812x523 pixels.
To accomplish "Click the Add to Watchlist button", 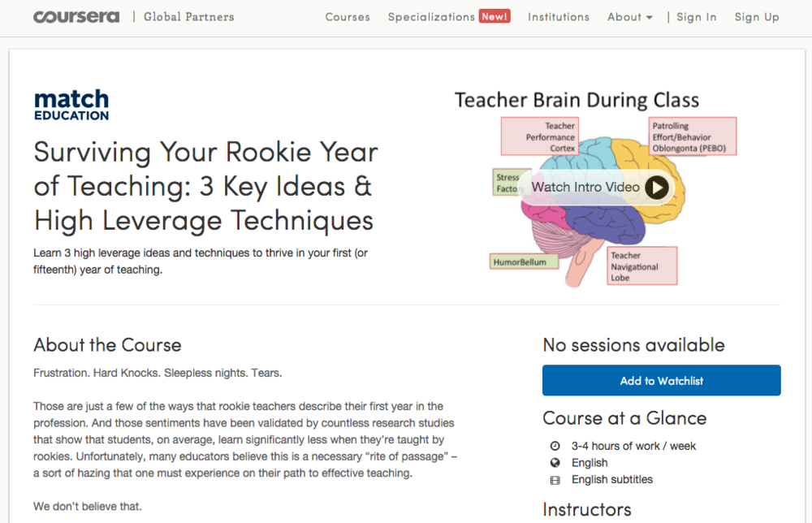I will click(661, 381).
